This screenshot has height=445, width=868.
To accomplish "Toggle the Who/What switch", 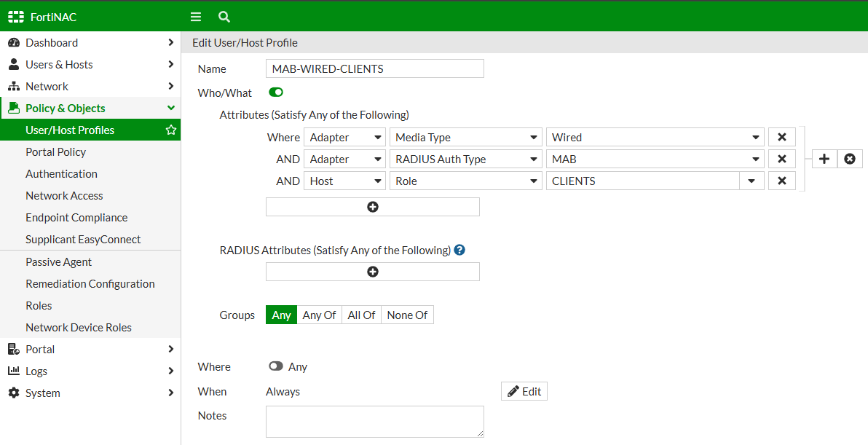I will pyautogui.click(x=276, y=92).
